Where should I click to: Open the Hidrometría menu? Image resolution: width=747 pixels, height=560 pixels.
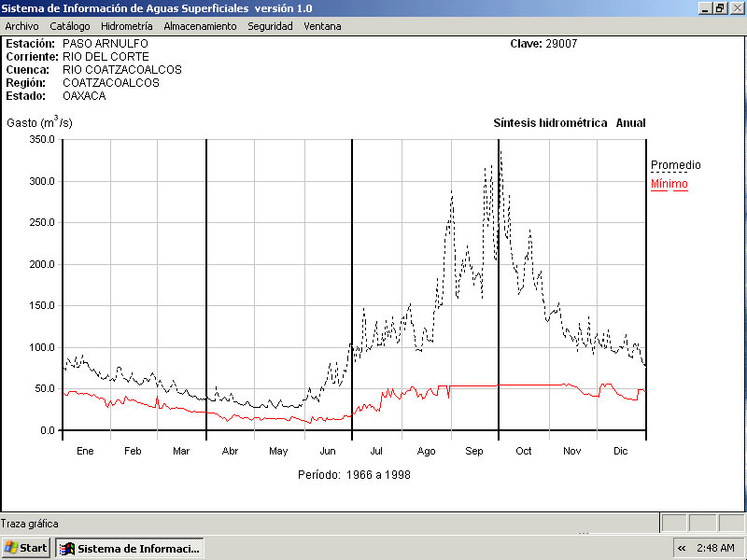pos(126,26)
